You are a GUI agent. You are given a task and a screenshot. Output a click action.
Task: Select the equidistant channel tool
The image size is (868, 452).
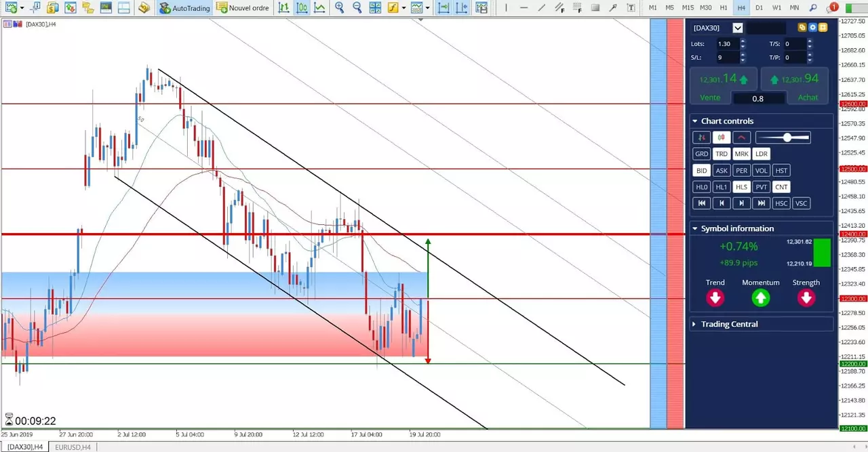pos(559,8)
